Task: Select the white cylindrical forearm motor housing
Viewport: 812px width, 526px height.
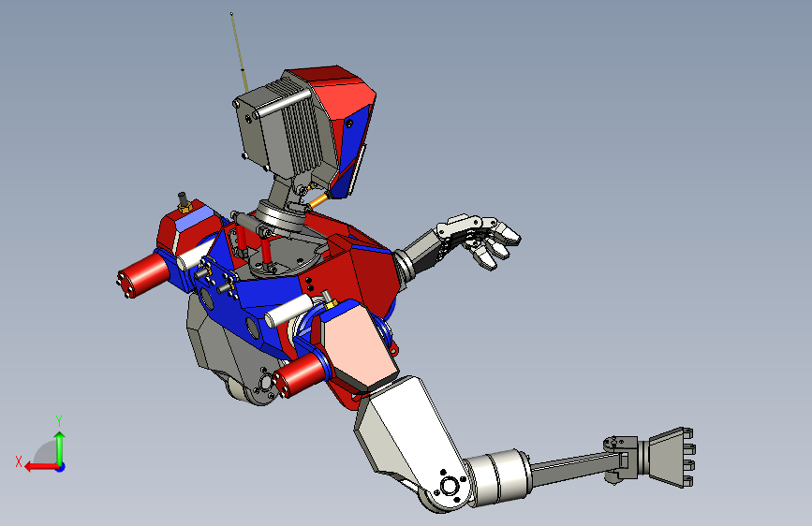Action: [x=498, y=477]
